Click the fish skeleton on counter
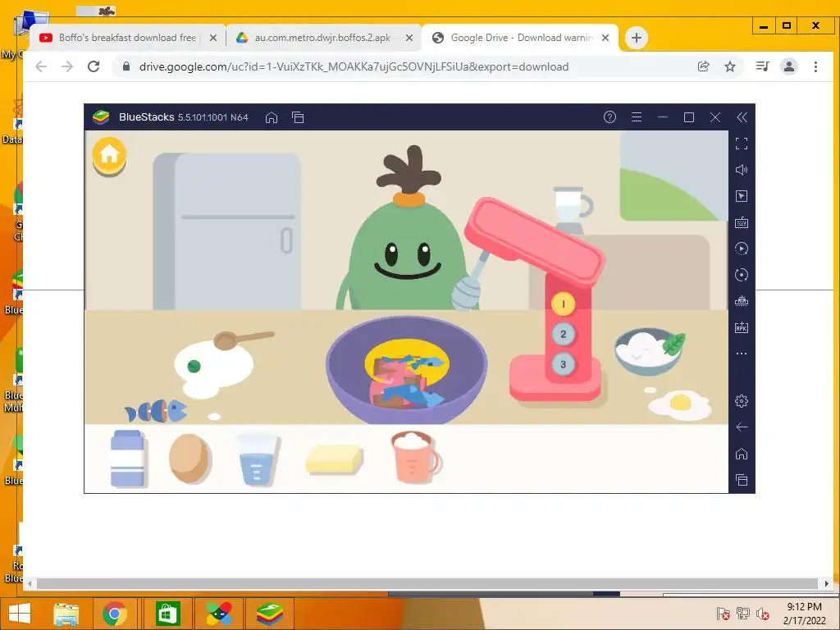Screen dimensions: 840x630 [155, 412]
